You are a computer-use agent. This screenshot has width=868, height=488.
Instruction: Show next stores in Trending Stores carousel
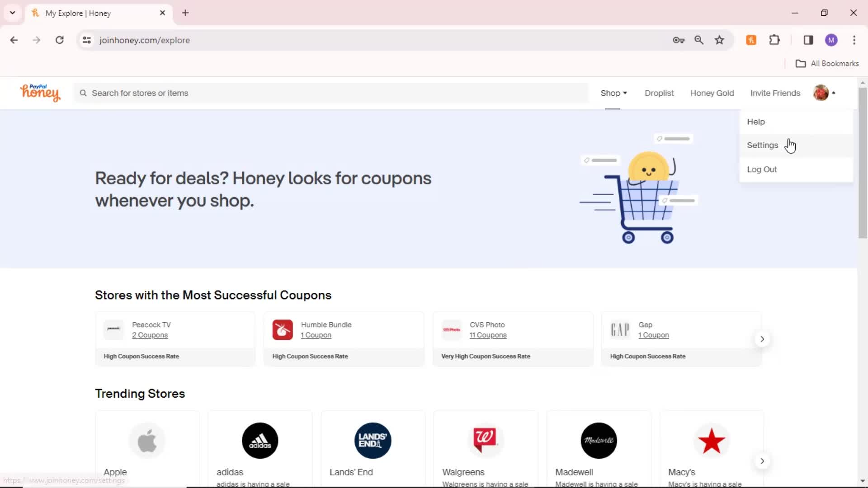click(x=762, y=461)
